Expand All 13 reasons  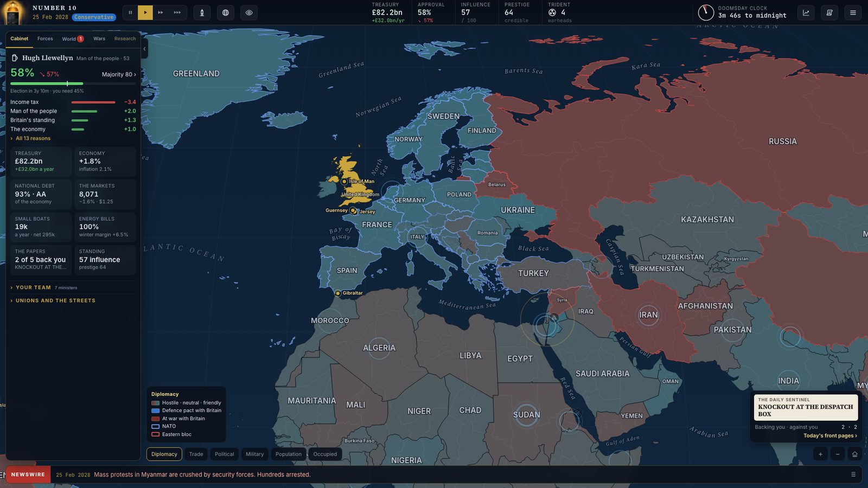(x=30, y=138)
